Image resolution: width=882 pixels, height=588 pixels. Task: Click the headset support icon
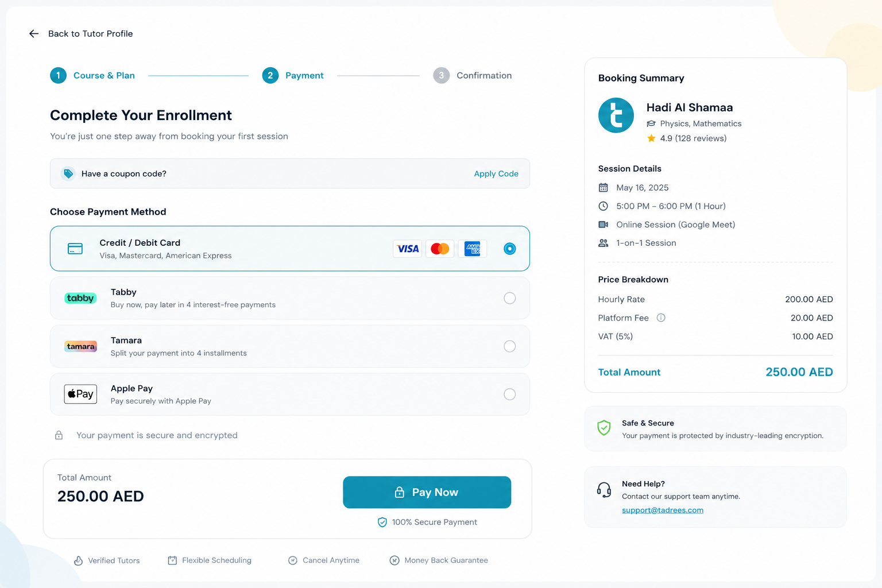click(604, 490)
